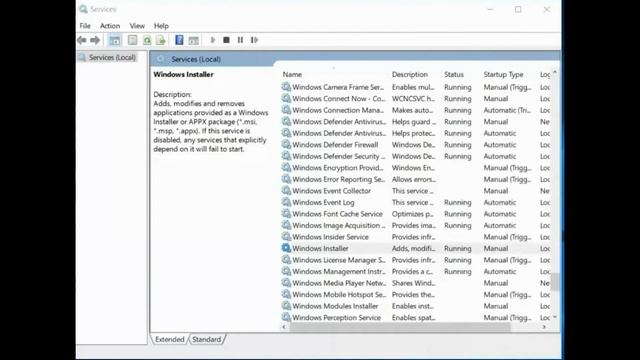This screenshot has height=360, width=640.
Task: Click gear icon of Windows Camera Frame Server
Action: 286,87
